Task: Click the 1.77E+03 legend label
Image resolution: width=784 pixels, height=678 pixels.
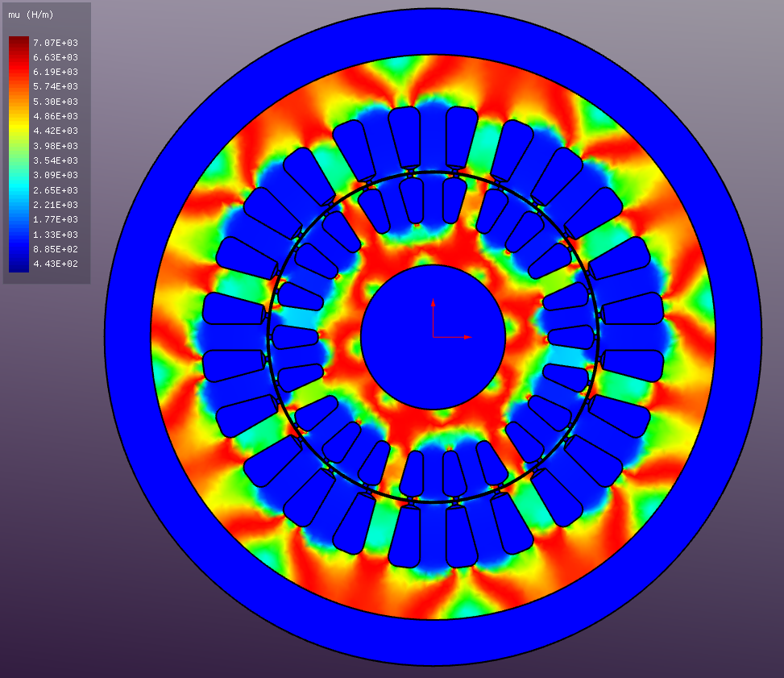Action: pos(56,220)
